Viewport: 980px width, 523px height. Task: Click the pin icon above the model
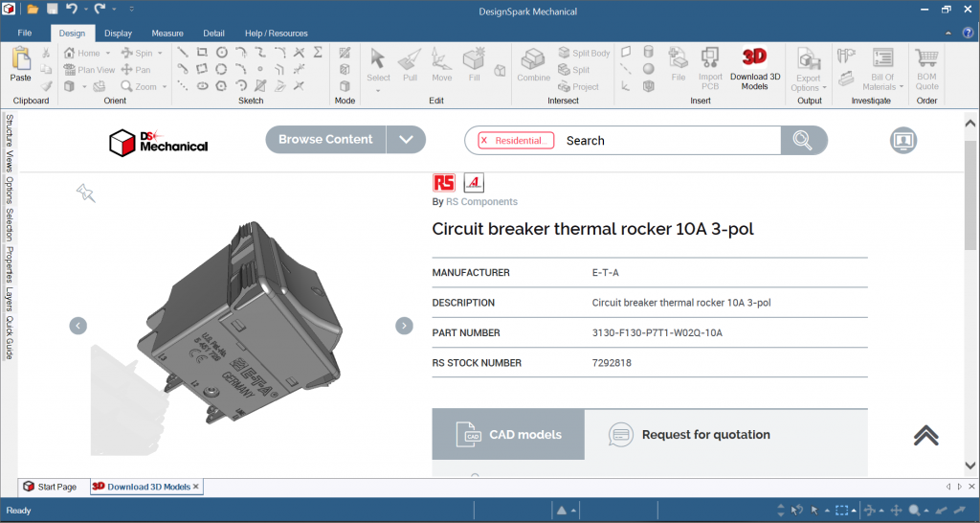point(86,193)
